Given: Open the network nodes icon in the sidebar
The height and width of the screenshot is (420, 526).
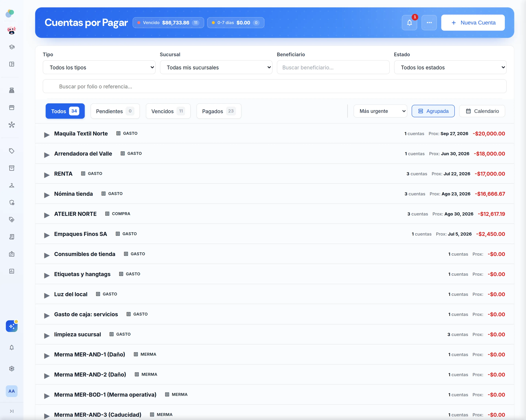Looking at the screenshot, I should [12, 125].
